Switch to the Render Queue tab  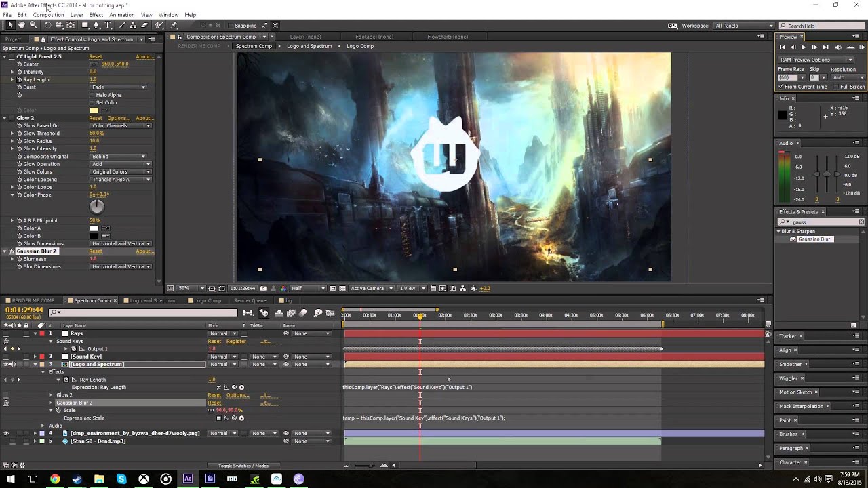click(250, 300)
